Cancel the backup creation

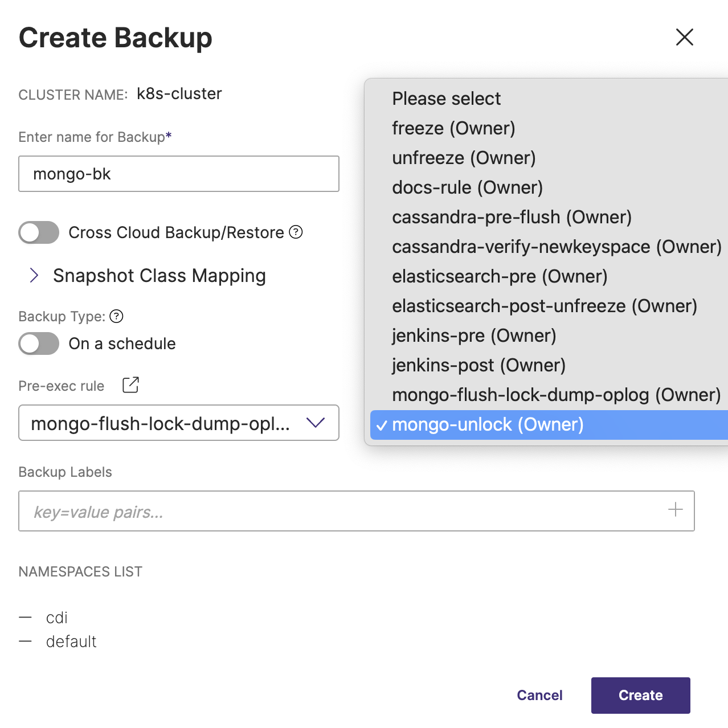coord(539,695)
